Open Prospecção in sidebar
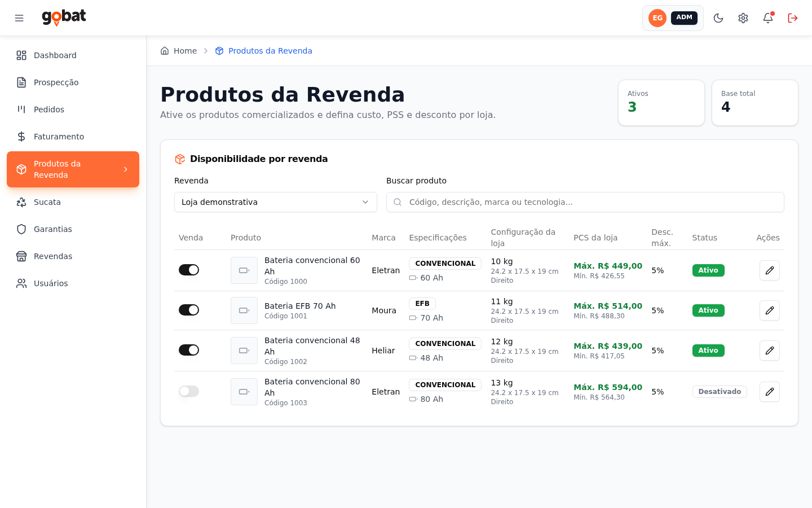The height and width of the screenshot is (508, 812). [x=73, y=82]
